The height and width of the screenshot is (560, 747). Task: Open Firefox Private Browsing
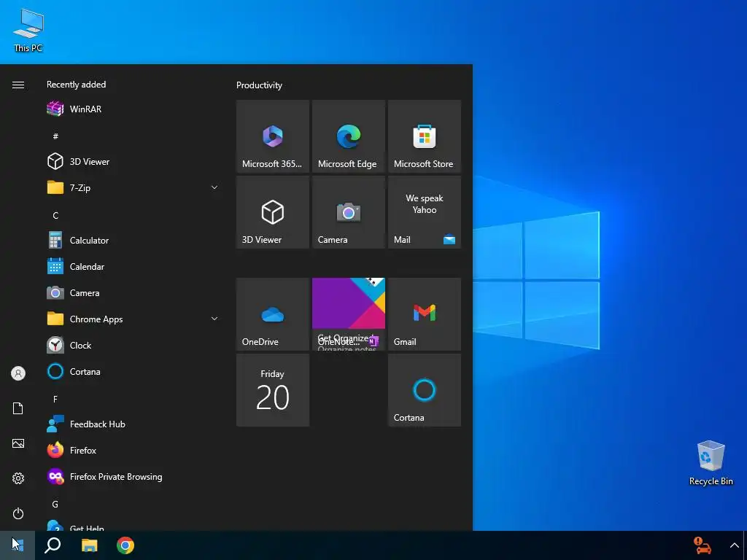[133, 477]
